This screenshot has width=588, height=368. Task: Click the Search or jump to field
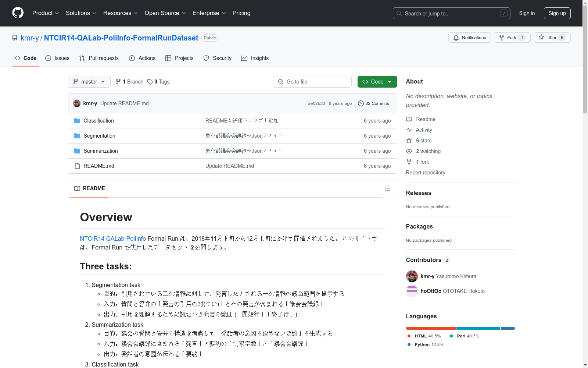point(452,13)
